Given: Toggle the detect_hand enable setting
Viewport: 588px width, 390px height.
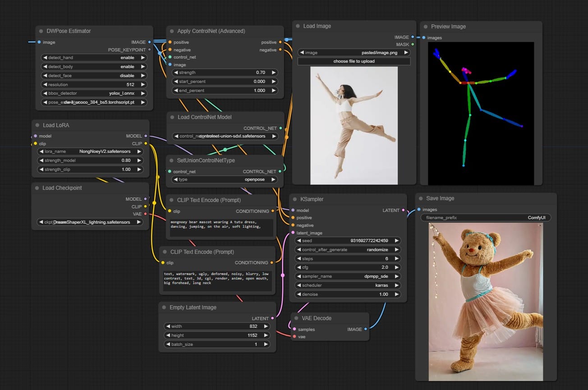Looking at the screenshot, I should [x=94, y=58].
